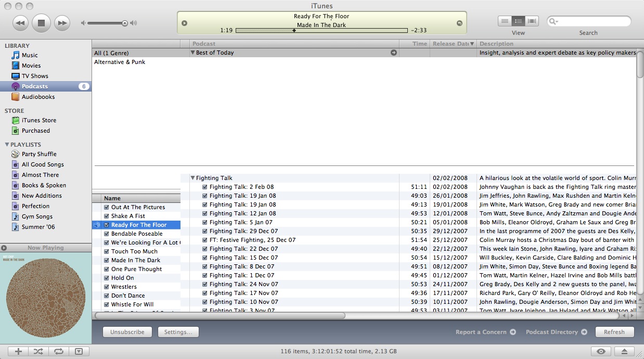
Task: Click the Time column header
Action: [x=415, y=44]
